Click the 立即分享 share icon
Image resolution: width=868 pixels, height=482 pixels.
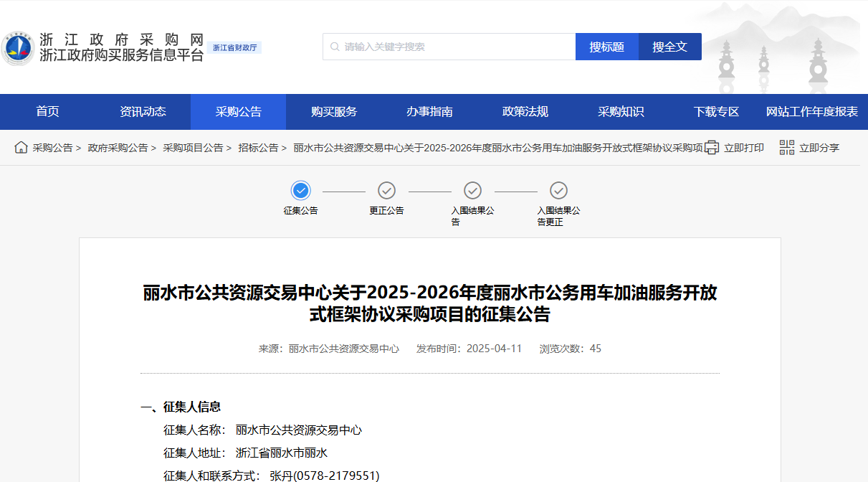(786, 146)
